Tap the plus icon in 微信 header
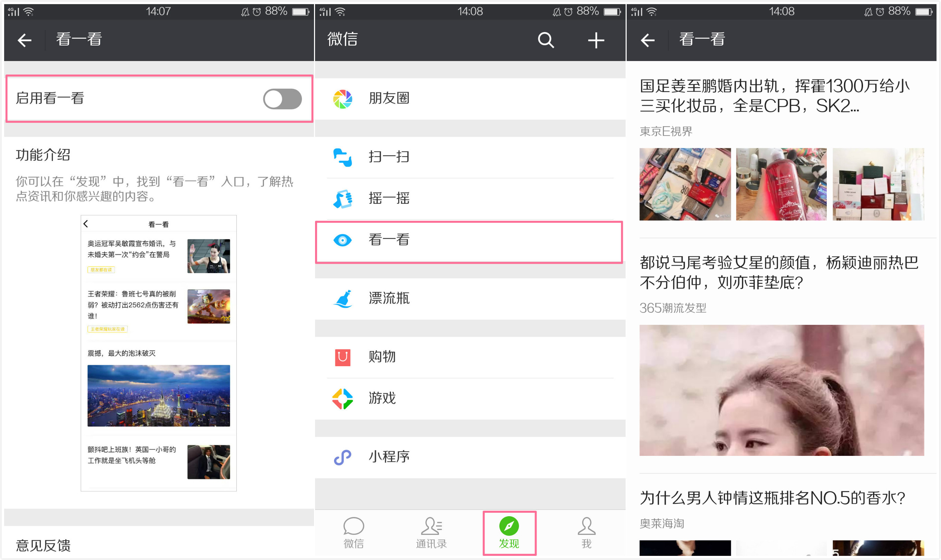This screenshot has height=560, width=941. (596, 40)
